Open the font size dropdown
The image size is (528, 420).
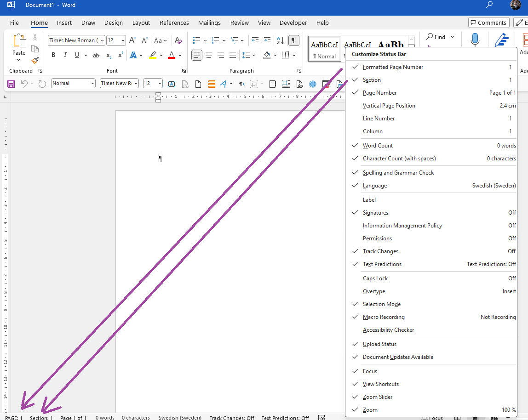(123, 40)
